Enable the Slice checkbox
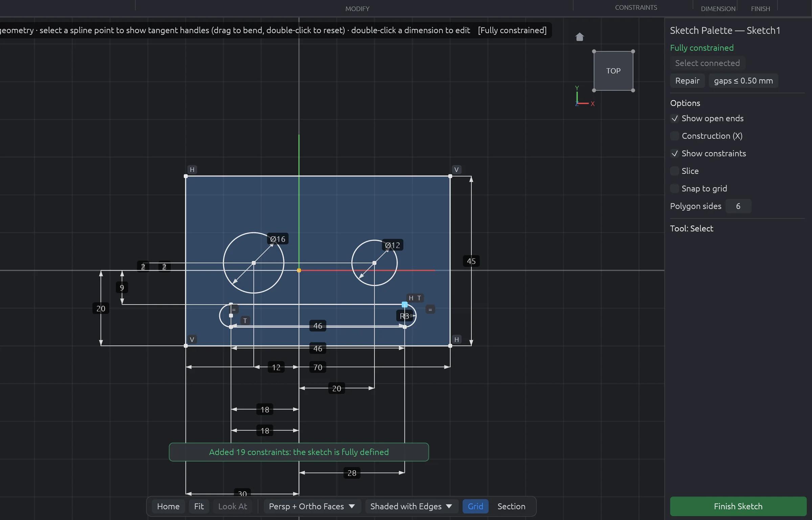This screenshot has height=520, width=812. (x=675, y=171)
